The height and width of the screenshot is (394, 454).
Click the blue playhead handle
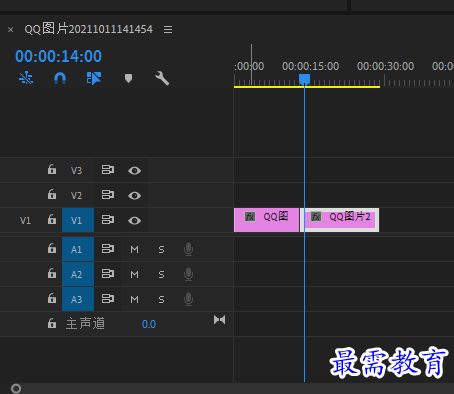pos(304,79)
